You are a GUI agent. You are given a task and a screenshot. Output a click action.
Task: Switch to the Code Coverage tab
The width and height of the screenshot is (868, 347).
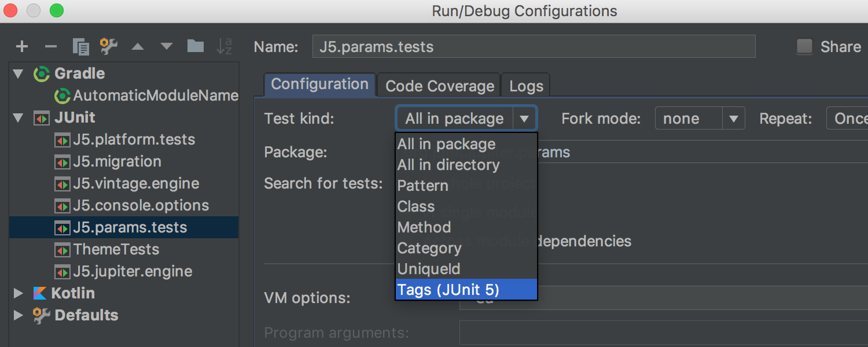click(x=439, y=86)
